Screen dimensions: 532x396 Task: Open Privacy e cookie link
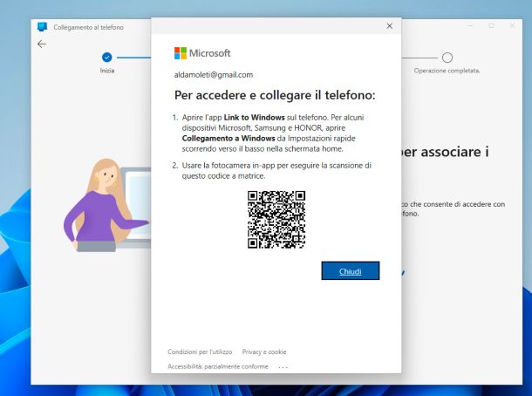click(x=264, y=352)
